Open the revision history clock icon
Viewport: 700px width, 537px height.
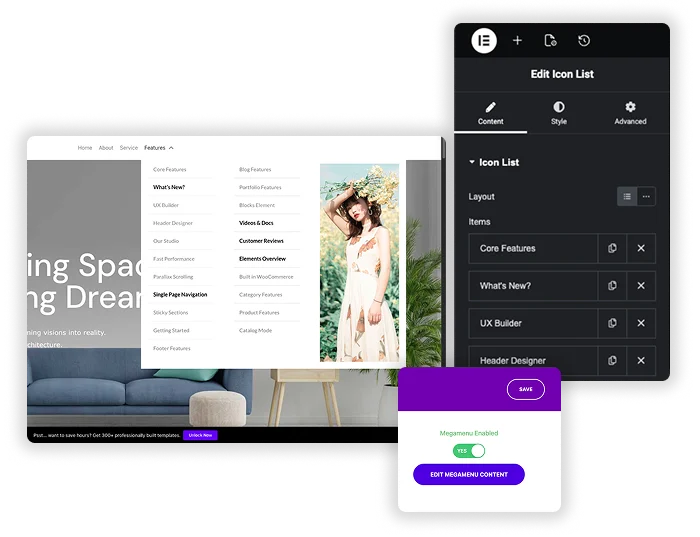tap(584, 41)
